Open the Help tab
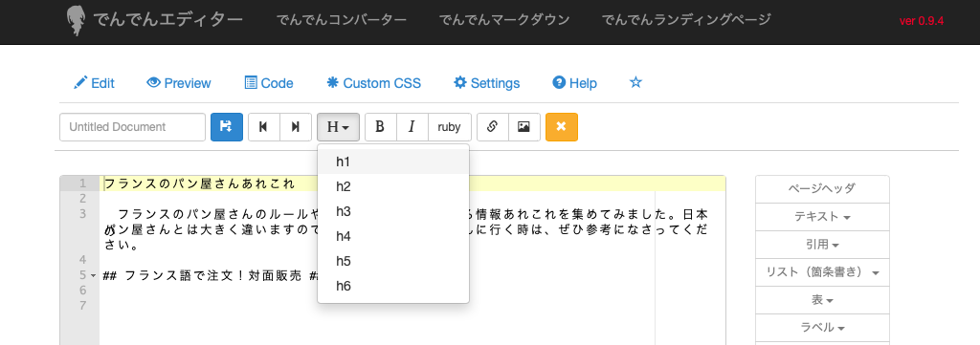The width and height of the screenshot is (980, 345). point(575,83)
